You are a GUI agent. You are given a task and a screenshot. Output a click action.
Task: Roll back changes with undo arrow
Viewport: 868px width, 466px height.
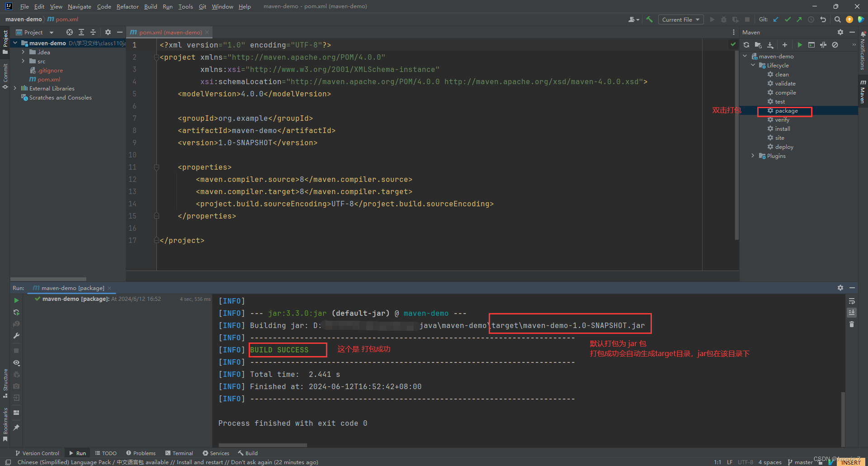pos(823,19)
